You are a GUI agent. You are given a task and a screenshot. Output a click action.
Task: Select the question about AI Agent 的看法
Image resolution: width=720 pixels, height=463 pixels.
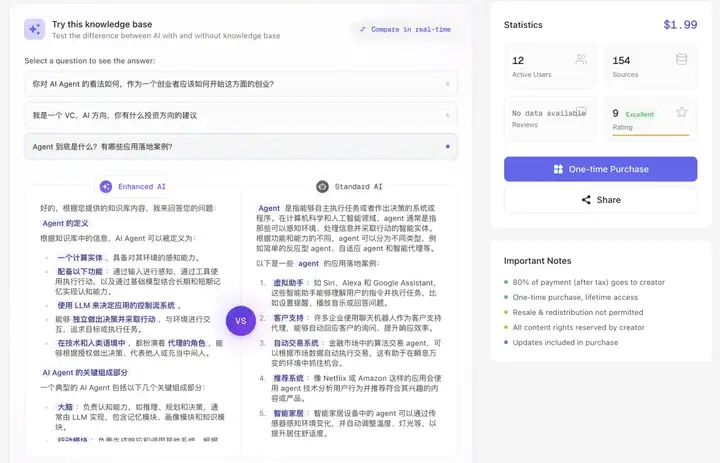(241, 84)
